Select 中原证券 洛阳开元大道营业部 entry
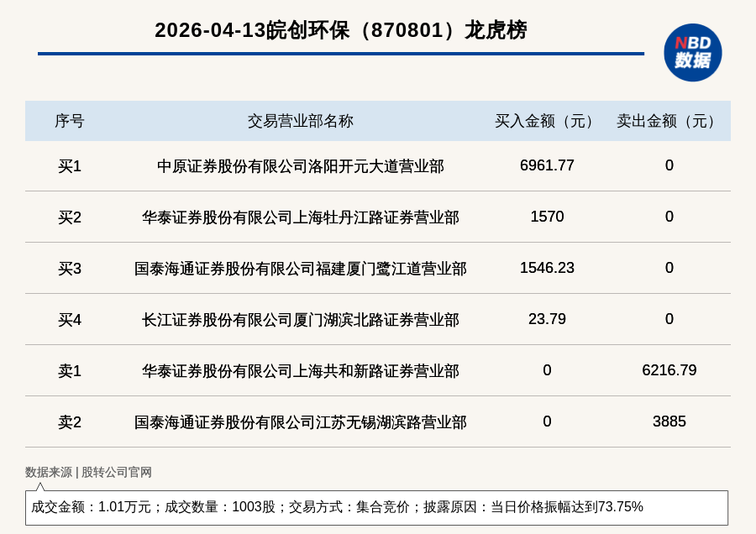 point(300,166)
